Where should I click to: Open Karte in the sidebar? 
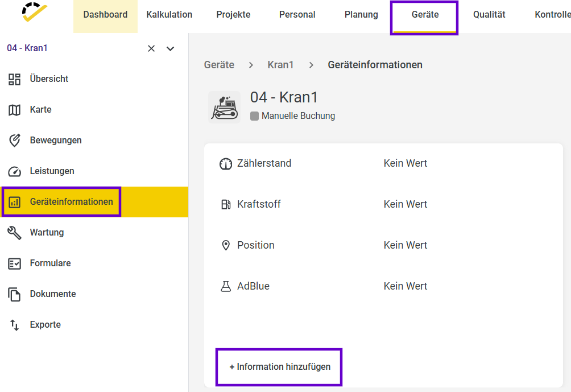pyautogui.click(x=94, y=110)
